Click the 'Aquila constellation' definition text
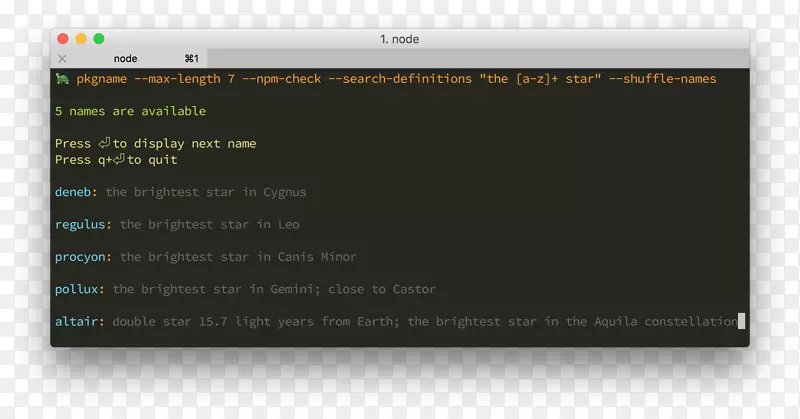 (666, 322)
